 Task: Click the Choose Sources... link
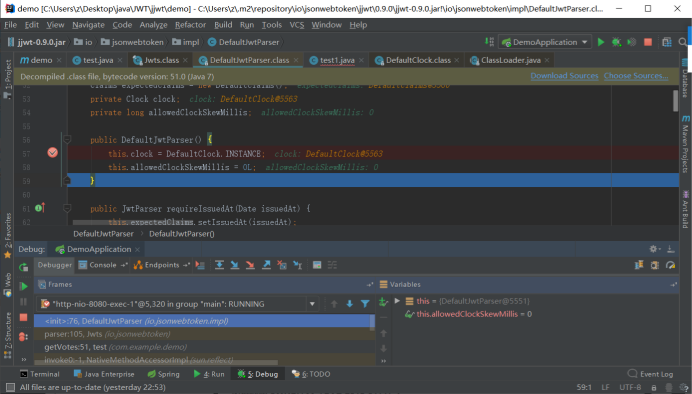point(636,76)
